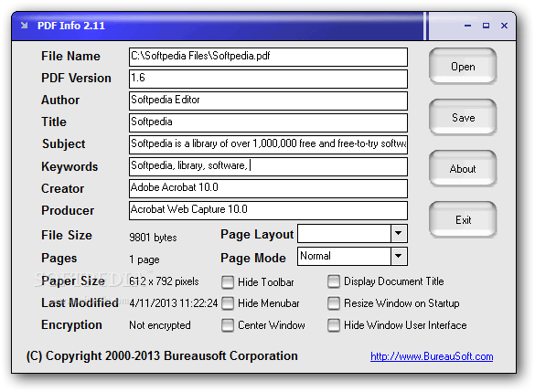535x392 pixels.
Task: Maximize the PDF Info window
Action: [x=486, y=26]
